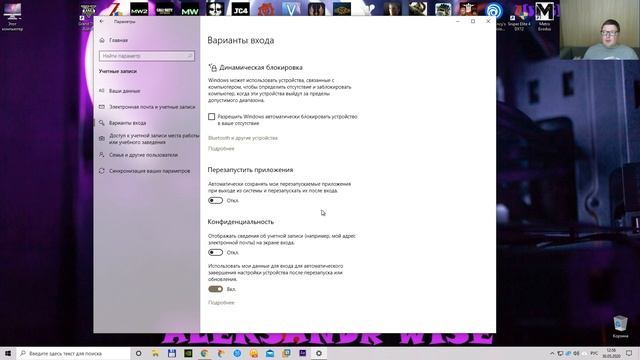Go back using the Settings back arrow

point(102,22)
